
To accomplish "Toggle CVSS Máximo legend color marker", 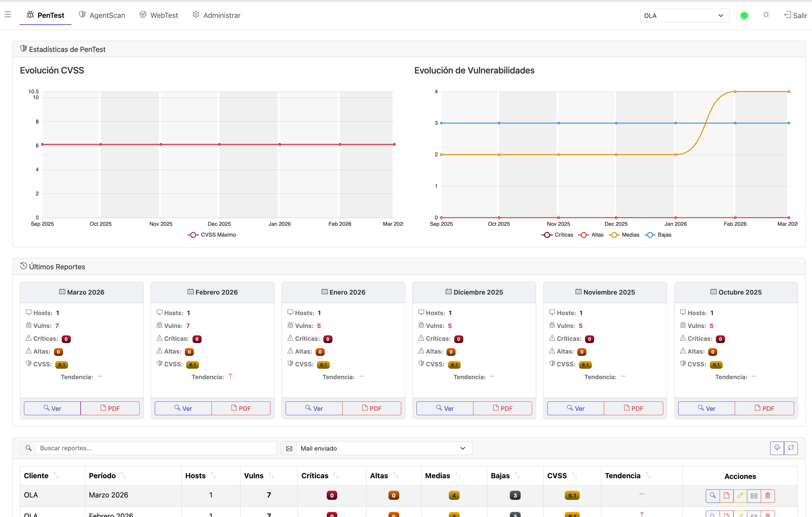I will 193,235.
